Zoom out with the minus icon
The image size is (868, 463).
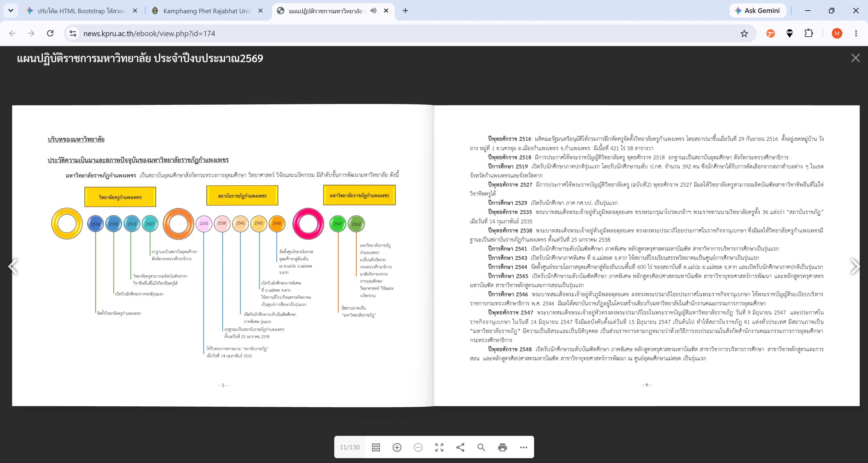pos(418,447)
